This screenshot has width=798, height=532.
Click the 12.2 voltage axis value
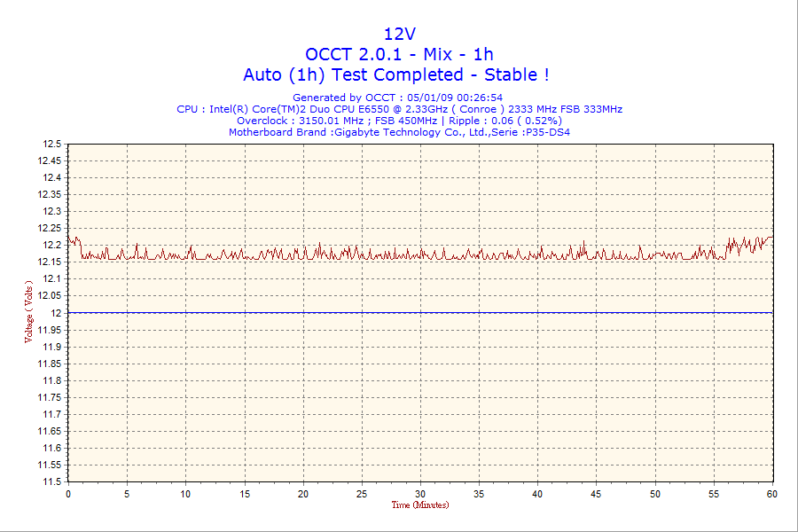(x=52, y=246)
